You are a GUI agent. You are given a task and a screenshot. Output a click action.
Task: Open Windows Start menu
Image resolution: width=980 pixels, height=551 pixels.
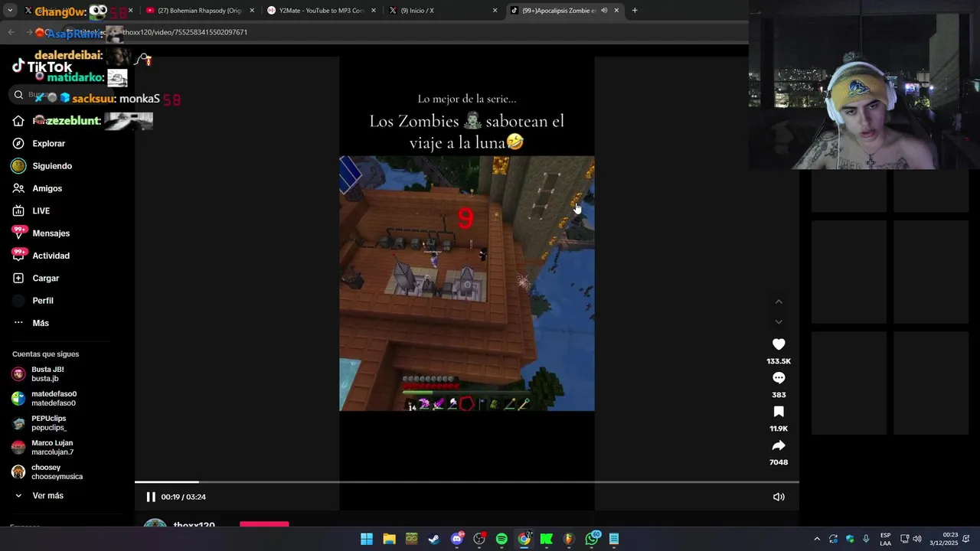click(x=367, y=539)
